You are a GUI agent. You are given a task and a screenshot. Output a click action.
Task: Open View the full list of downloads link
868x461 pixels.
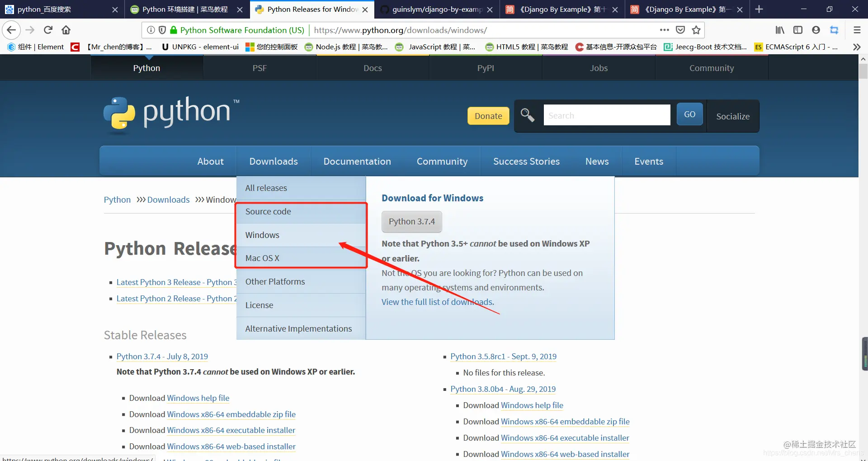click(438, 302)
